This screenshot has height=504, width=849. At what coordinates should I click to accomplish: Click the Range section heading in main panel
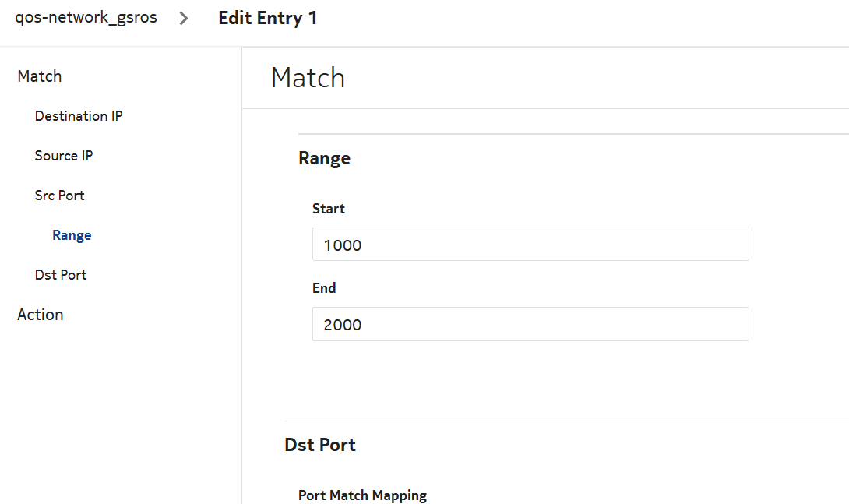coord(324,158)
